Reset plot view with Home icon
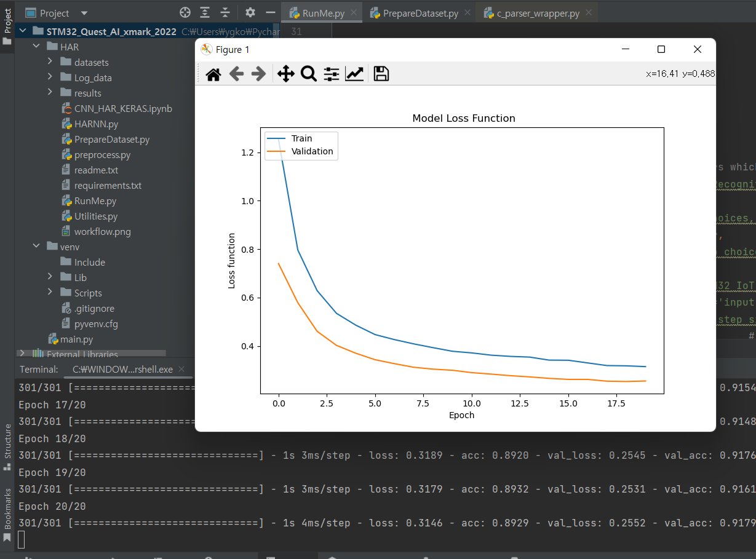 point(213,74)
